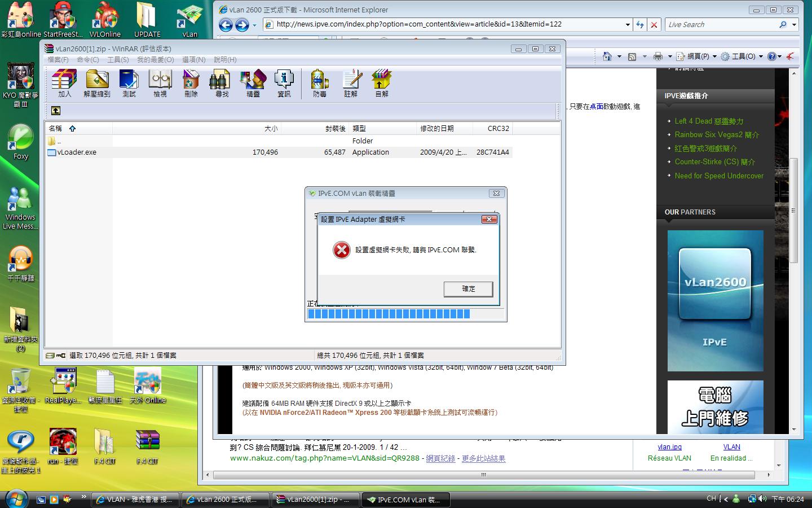Select the Foxy desktop icon
Screen dimensions: 812x508
tap(21, 142)
